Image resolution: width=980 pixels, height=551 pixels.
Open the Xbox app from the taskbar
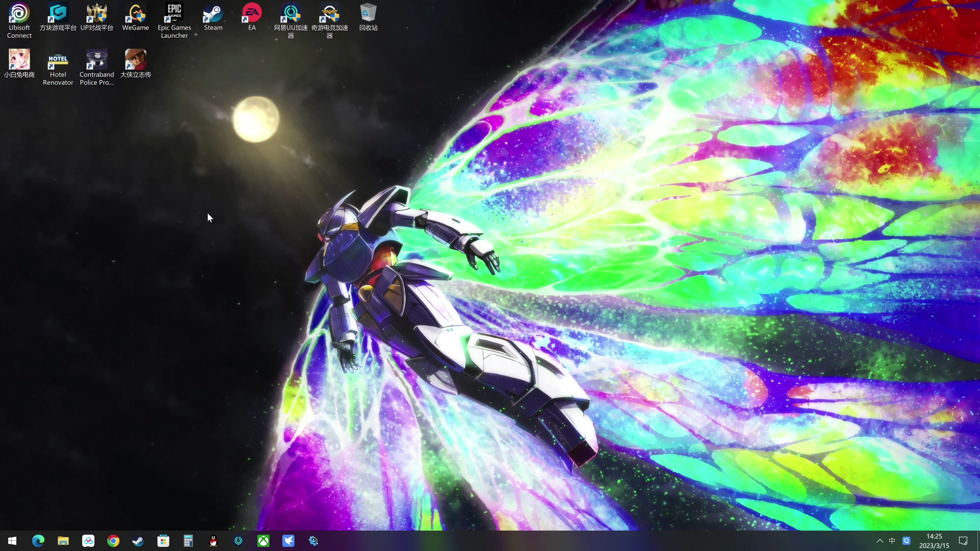[263, 541]
